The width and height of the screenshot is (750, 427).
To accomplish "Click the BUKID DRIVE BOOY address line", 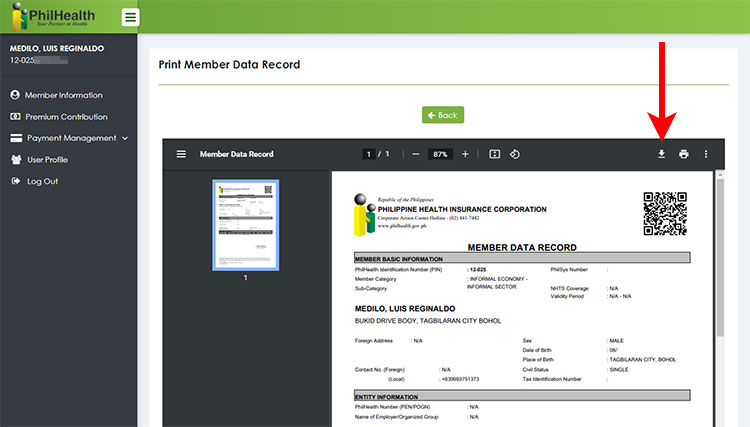I will point(428,321).
